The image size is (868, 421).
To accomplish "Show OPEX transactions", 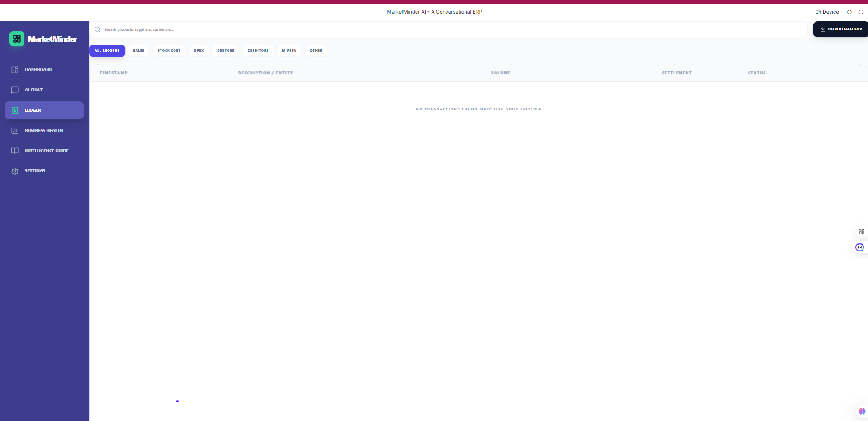I will click(199, 51).
